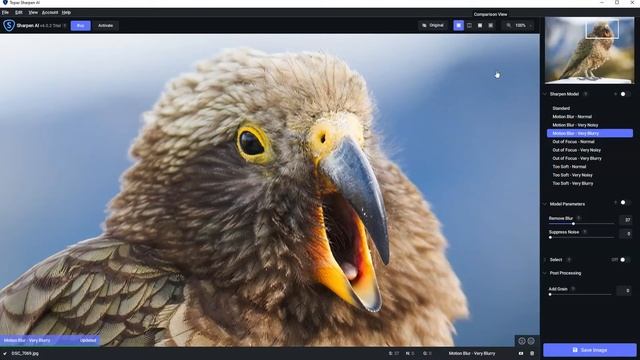
Task: Click the Remove Blur value field
Action: point(626,220)
